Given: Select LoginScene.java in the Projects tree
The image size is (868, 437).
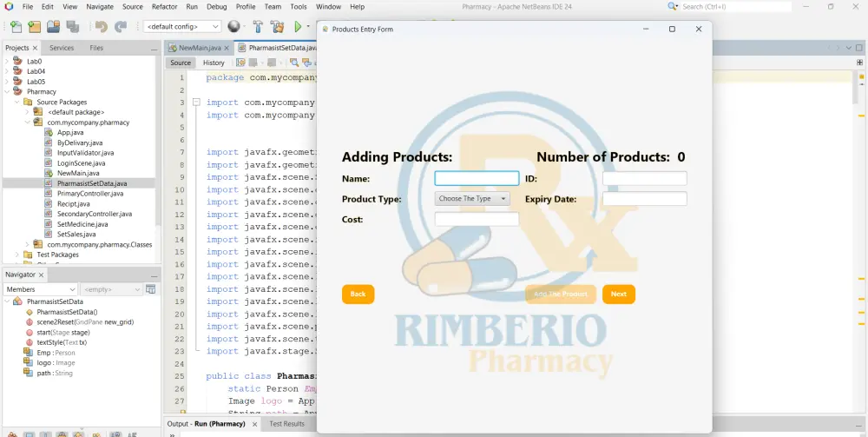Looking at the screenshot, I should click(x=81, y=162).
